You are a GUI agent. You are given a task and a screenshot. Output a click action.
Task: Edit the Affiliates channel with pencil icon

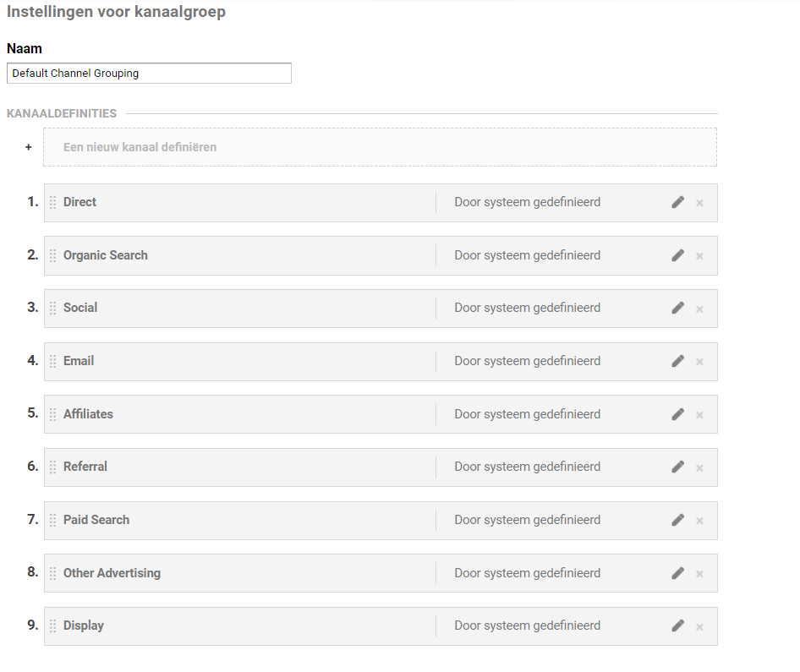[677, 414]
